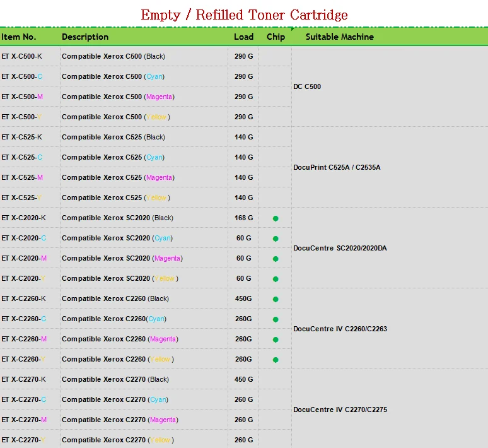Select the chip indicator for C2260 Magenta
Image resolution: width=488 pixels, height=448 pixels.
click(276, 339)
